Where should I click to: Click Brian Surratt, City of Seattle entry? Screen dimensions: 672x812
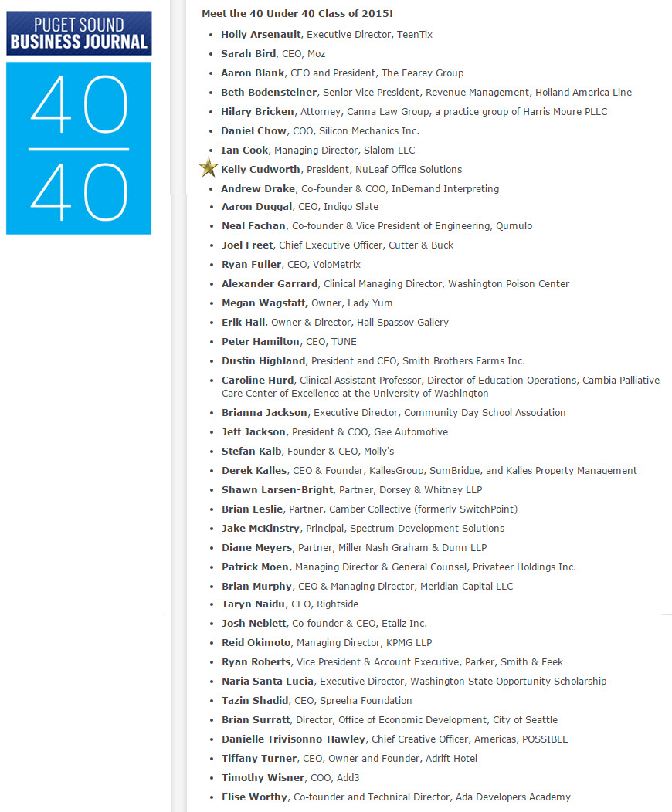[x=389, y=720]
